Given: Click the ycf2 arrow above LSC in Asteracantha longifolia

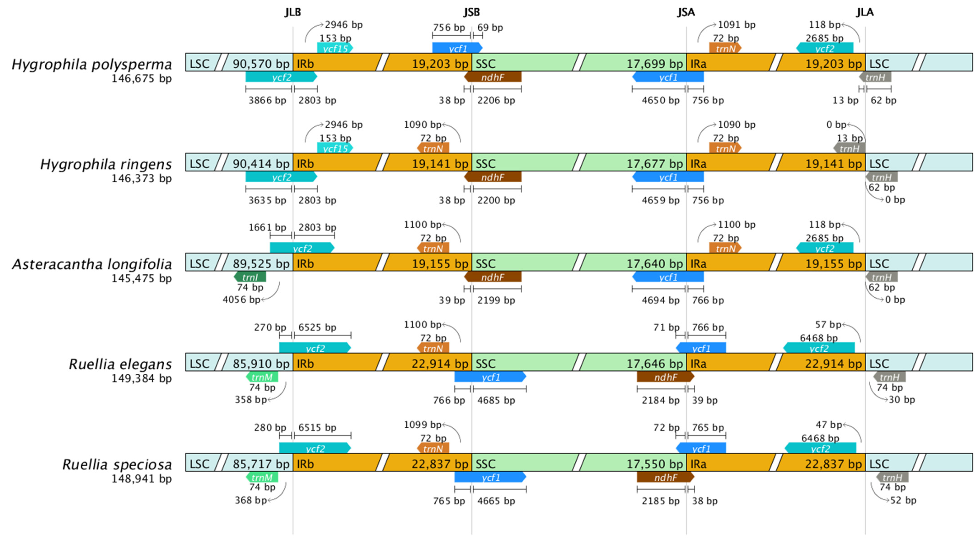Looking at the screenshot, I should click(x=302, y=248).
